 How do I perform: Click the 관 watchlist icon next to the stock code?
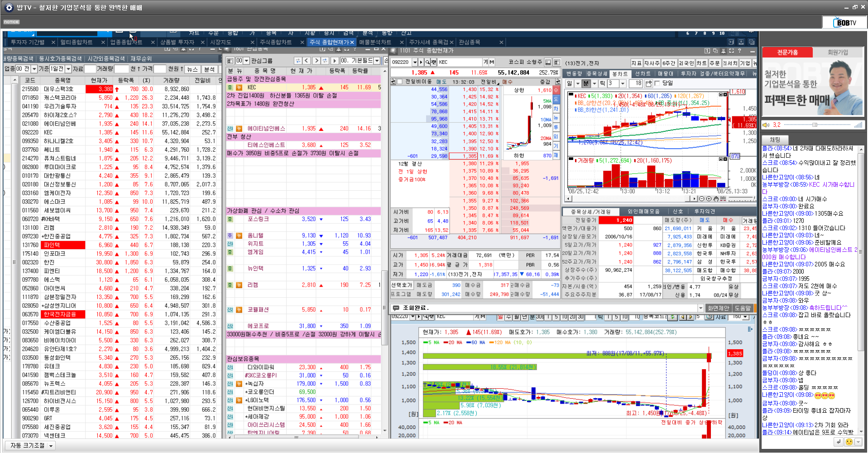pyautogui.click(x=433, y=62)
